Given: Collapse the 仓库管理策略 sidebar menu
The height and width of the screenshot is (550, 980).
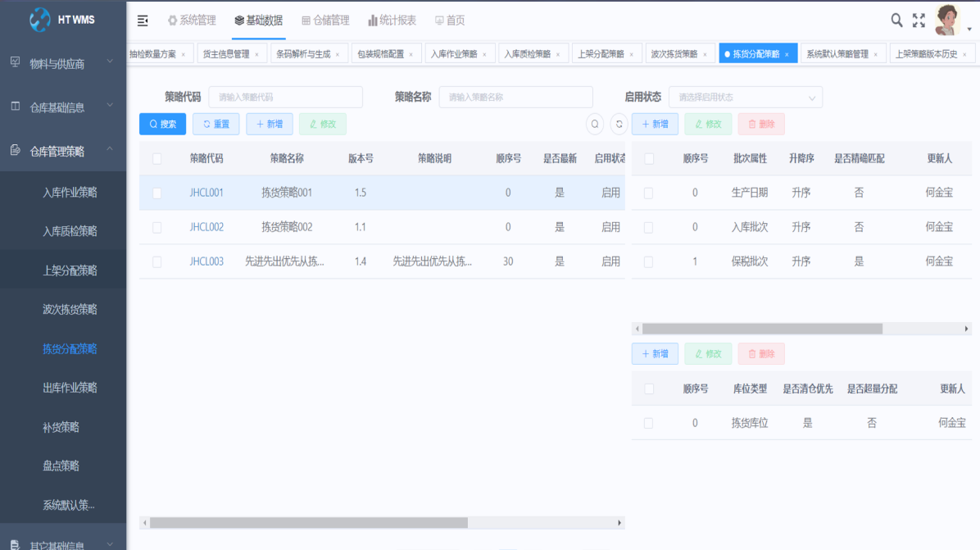Looking at the screenshot, I should coord(63,151).
